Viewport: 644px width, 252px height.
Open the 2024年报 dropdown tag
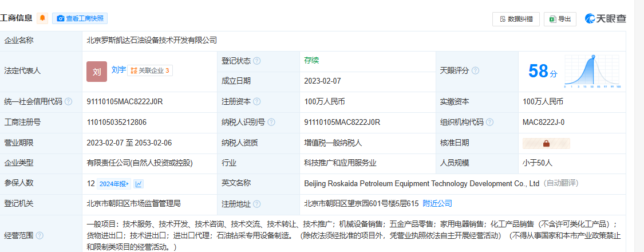click(114, 184)
